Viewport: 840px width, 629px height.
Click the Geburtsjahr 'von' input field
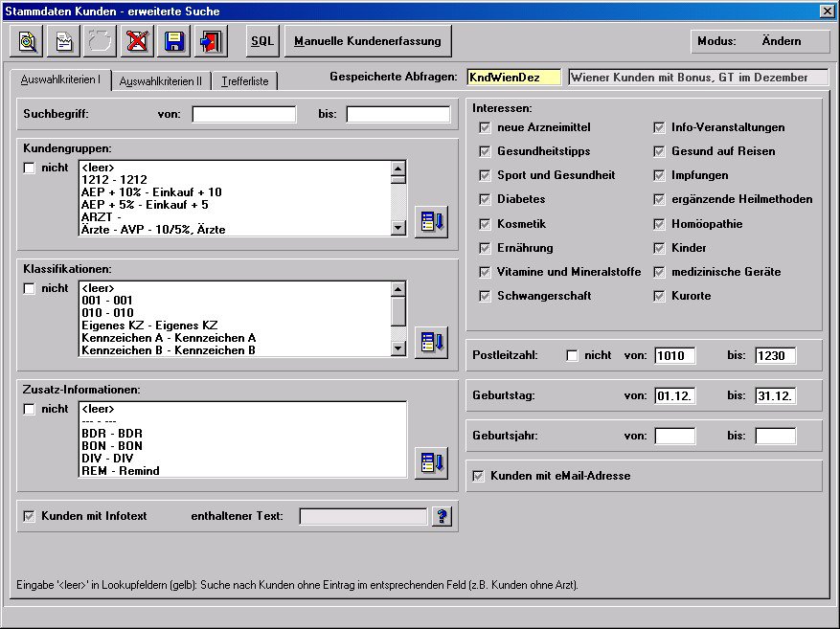click(675, 436)
